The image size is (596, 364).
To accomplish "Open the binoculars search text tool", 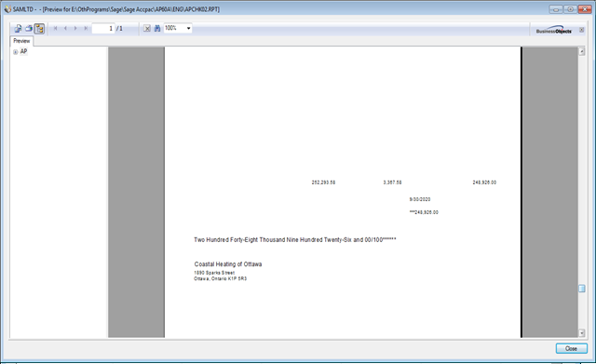I will click(157, 28).
